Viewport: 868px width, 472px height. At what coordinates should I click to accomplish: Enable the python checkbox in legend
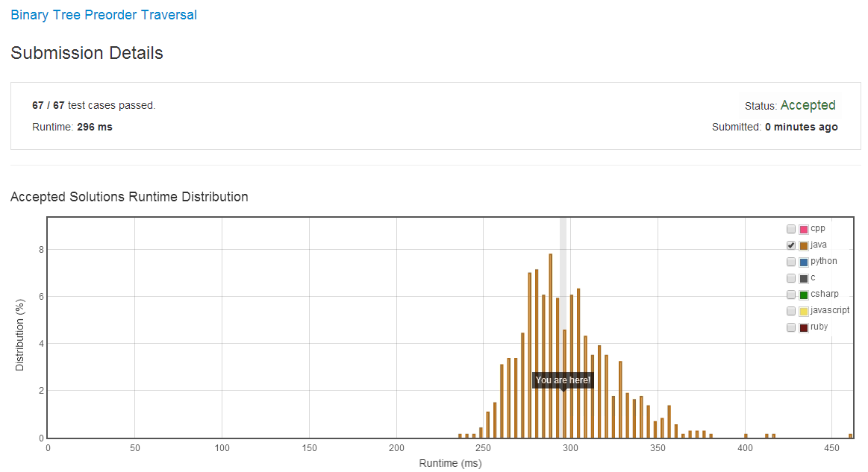pos(791,262)
